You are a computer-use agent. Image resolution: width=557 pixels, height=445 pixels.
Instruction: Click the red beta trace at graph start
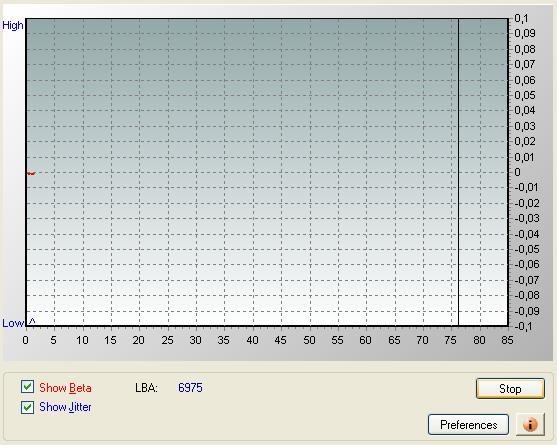(x=31, y=173)
